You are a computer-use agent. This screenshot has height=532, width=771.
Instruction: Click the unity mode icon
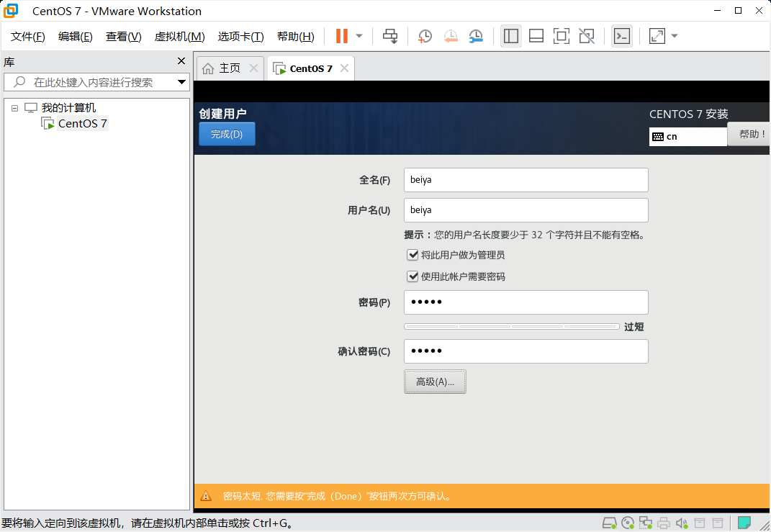point(586,36)
